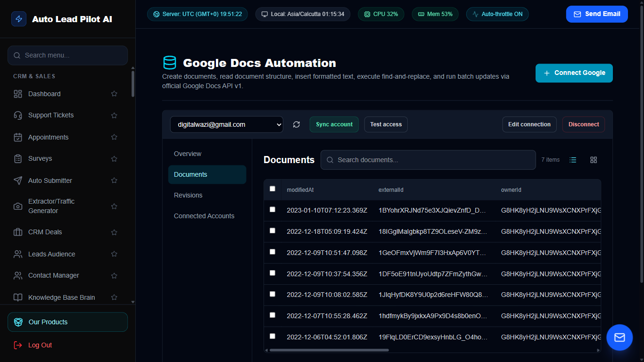Check the 2023-01-10T07:12:23.369Z row checkbox
The image size is (644, 362).
click(272, 209)
